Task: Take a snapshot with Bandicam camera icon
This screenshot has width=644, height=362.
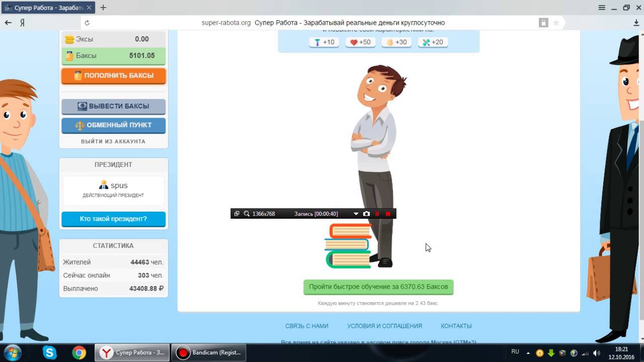Action: pos(366,214)
